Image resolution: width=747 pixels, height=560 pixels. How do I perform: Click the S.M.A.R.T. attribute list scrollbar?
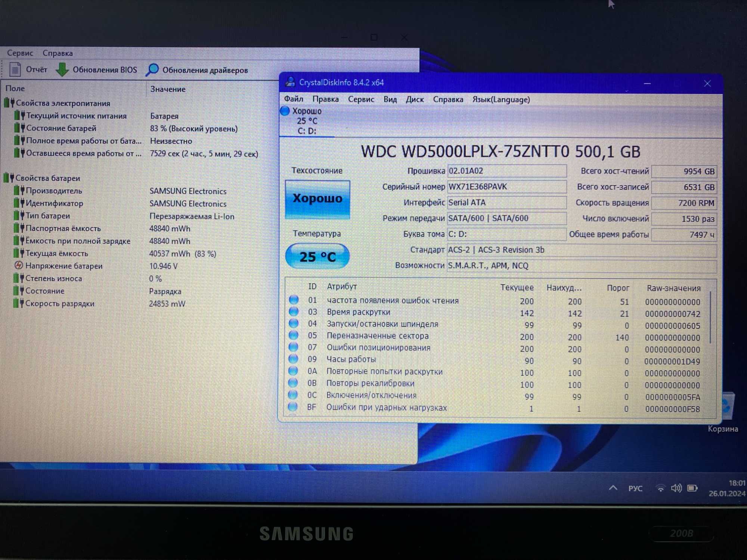[710, 317]
